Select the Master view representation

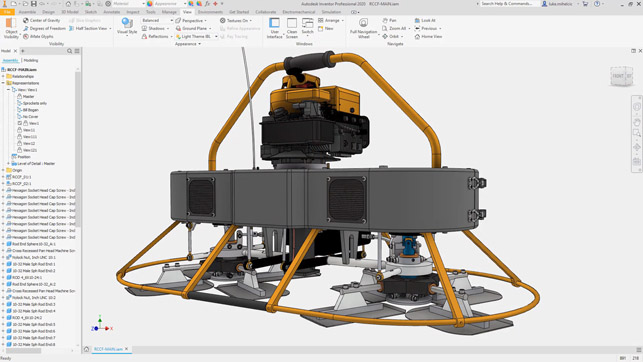(x=26, y=96)
